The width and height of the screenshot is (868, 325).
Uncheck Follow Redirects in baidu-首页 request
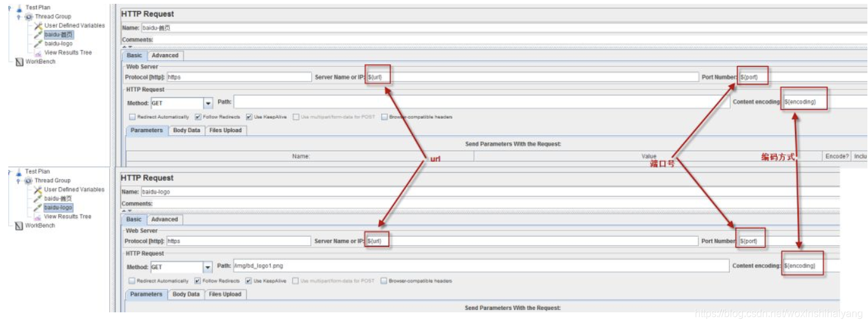click(198, 117)
